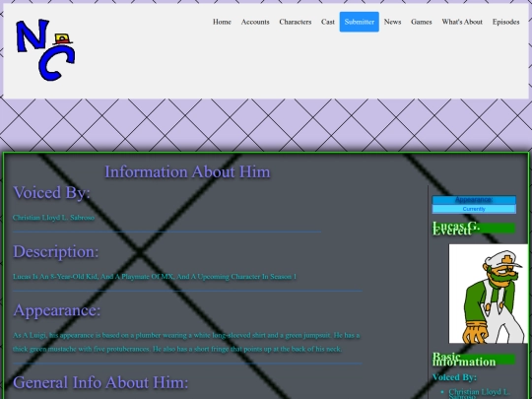
Task: Click the Lucas G. Everett name header
Action: 474,229
